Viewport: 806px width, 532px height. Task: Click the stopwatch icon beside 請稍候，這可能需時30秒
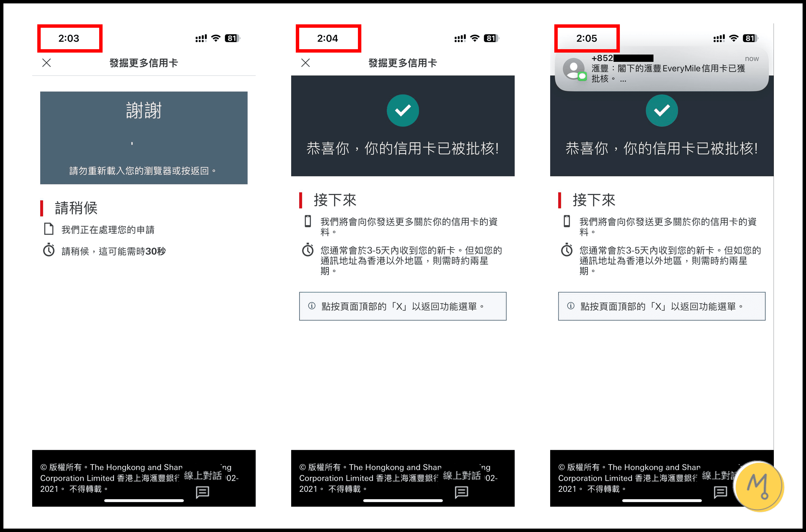coord(49,250)
